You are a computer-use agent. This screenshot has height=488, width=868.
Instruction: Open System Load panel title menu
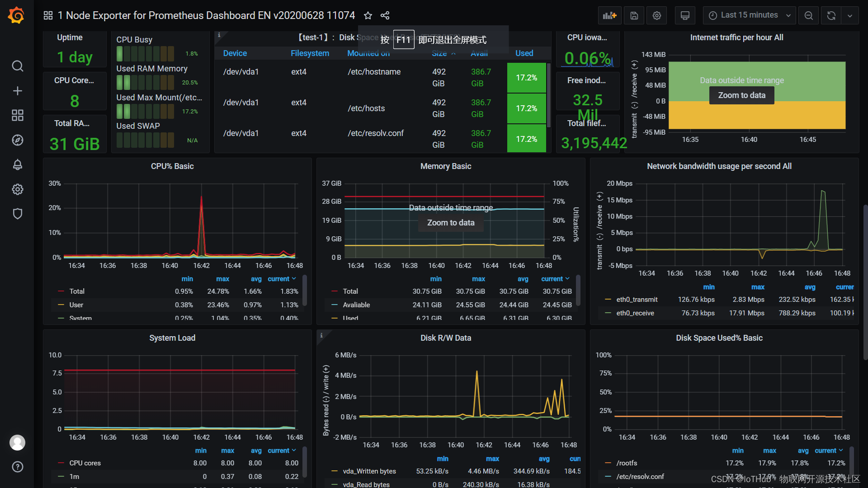(172, 338)
